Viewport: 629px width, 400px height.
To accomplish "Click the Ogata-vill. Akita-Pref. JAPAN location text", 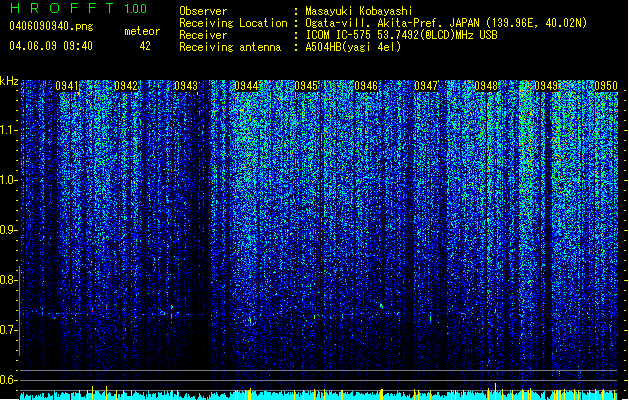I will click(x=446, y=23).
